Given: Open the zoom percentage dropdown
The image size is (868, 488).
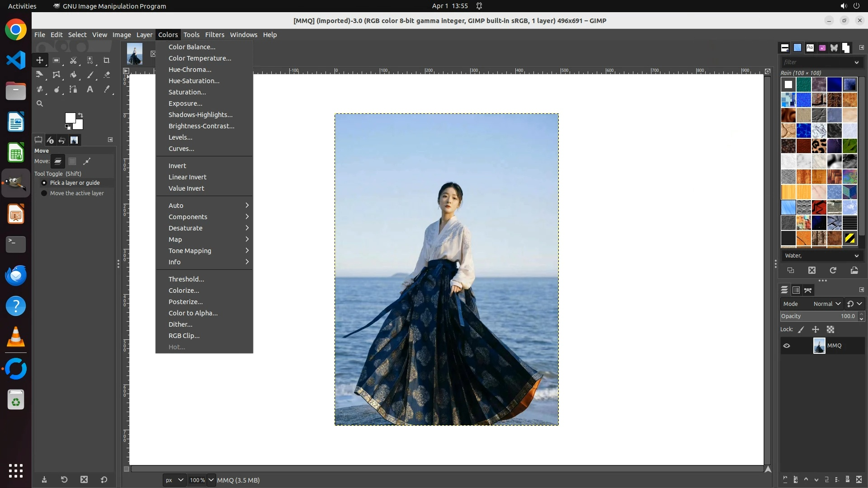Looking at the screenshot, I should click(211, 480).
